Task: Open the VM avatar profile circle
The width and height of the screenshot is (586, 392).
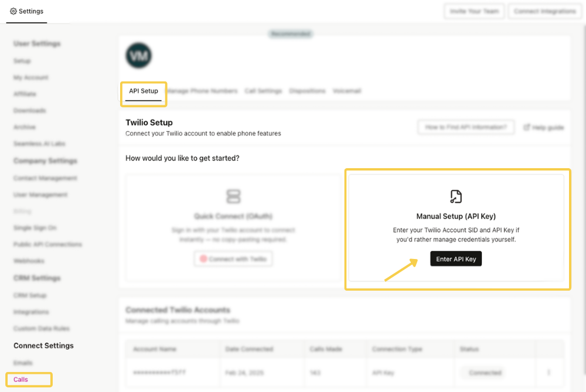Action: click(x=139, y=55)
